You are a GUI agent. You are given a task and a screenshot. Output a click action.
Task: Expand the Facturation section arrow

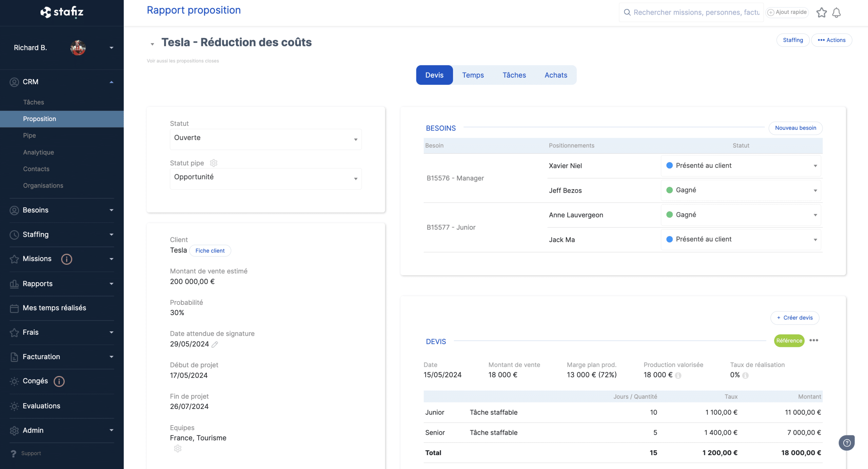coord(111,357)
